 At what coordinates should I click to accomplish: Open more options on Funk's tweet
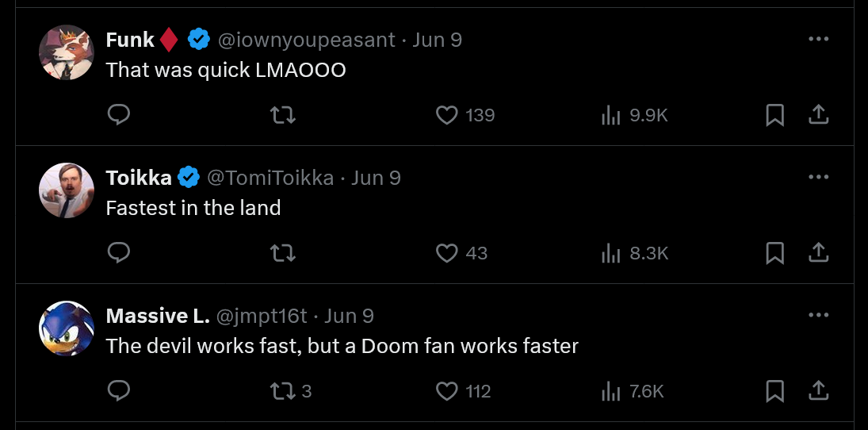click(818, 39)
